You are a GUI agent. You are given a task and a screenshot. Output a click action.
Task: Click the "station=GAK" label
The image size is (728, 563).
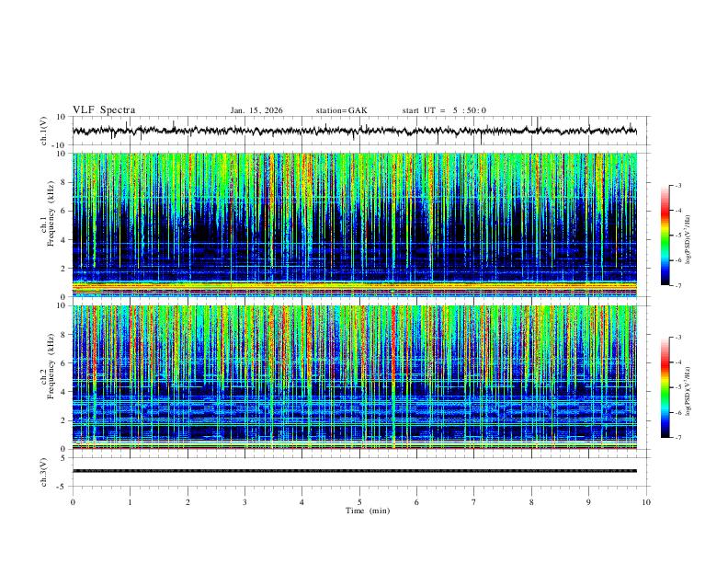click(x=341, y=110)
